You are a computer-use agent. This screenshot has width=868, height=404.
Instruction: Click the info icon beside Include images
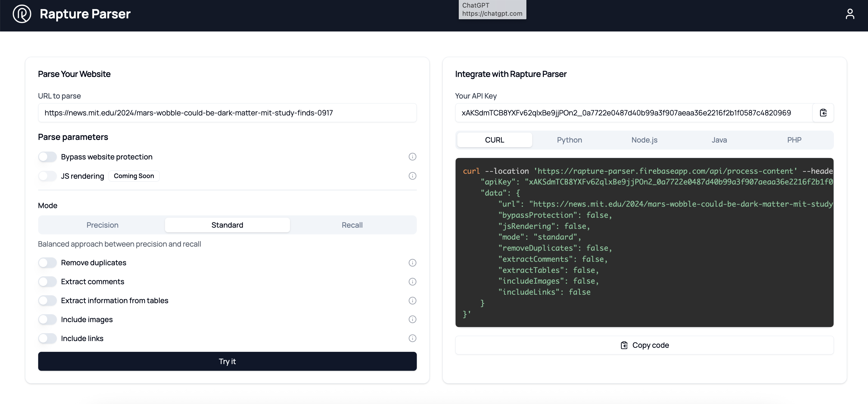(x=412, y=319)
